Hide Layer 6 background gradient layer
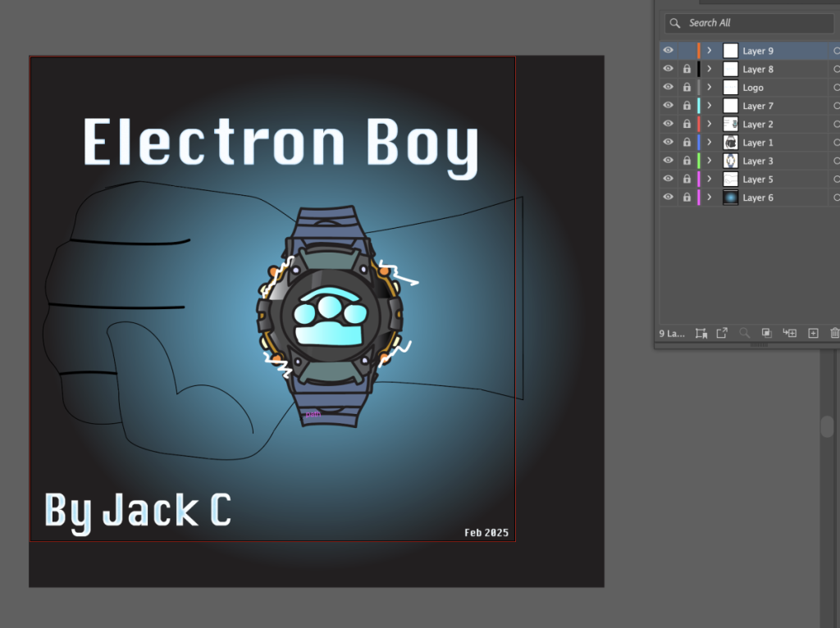This screenshot has height=628, width=840. 669,198
